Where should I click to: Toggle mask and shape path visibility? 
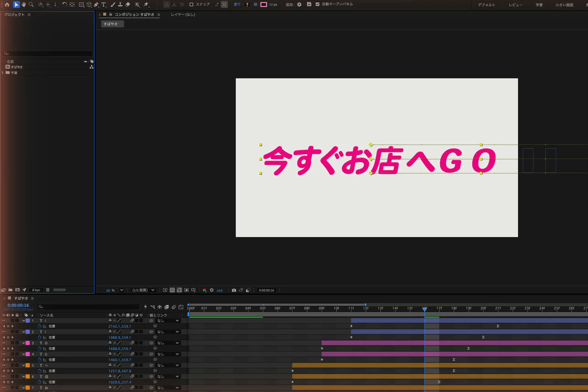(x=179, y=290)
